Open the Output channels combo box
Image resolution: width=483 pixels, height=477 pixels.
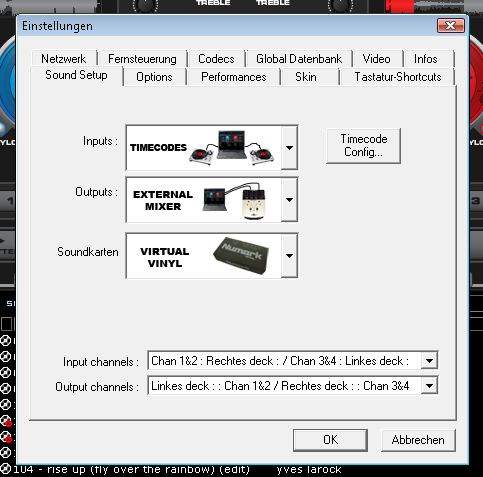pos(293,386)
